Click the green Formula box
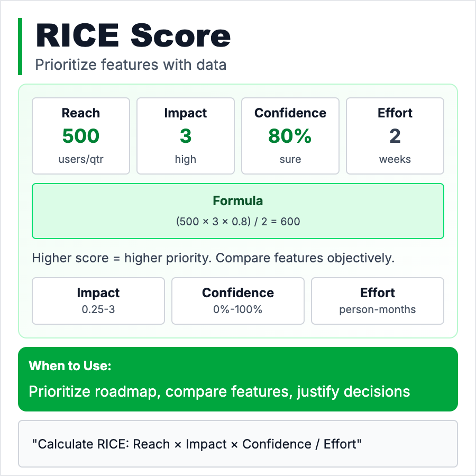This screenshot has height=476, width=476. [238, 211]
